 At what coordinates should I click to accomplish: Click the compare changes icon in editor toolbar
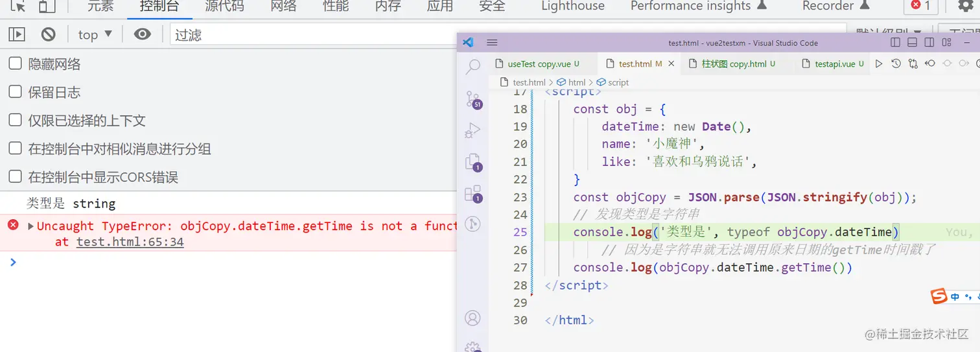[913, 64]
